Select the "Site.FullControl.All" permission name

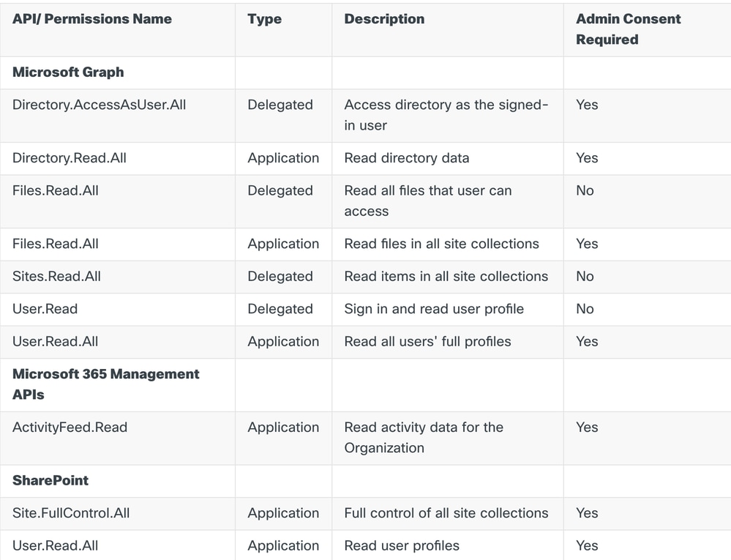[71, 513]
